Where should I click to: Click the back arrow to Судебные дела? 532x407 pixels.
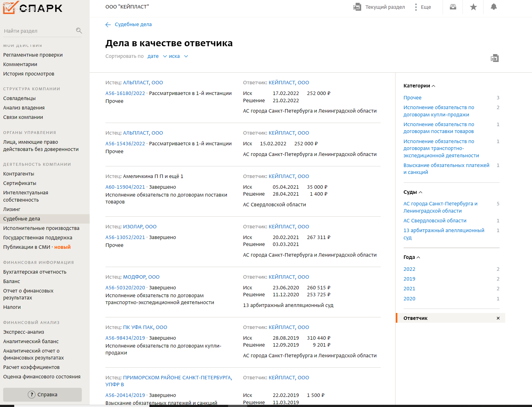[x=108, y=25]
